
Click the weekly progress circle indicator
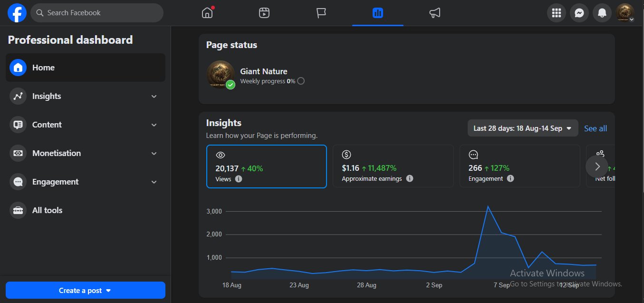[x=301, y=81]
